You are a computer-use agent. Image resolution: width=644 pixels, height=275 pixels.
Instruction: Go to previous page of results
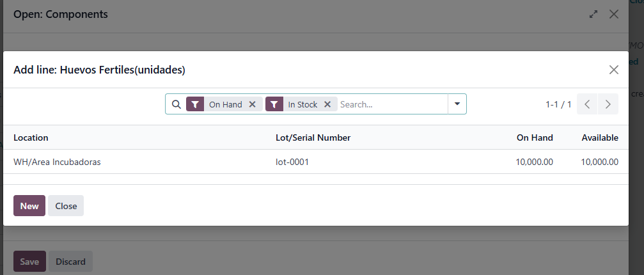(x=587, y=104)
